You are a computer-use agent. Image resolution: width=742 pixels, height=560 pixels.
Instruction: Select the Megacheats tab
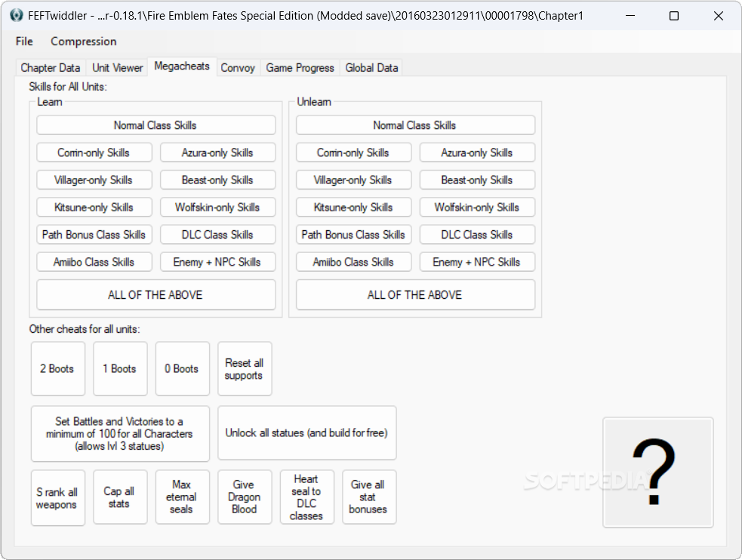point(182,66)
